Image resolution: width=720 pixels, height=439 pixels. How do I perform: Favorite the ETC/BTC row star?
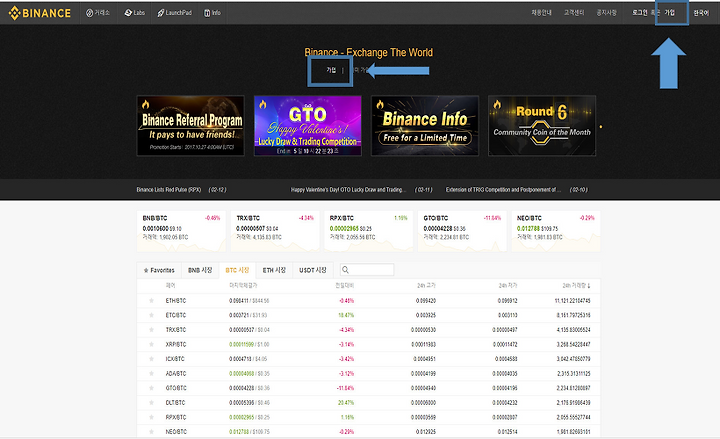151,315
